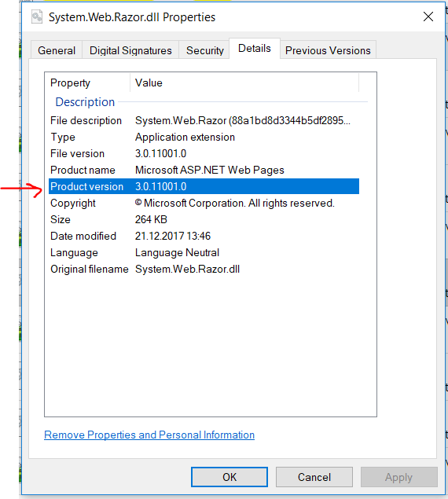
Task: Select the File version row
Action: coord(204,154)
